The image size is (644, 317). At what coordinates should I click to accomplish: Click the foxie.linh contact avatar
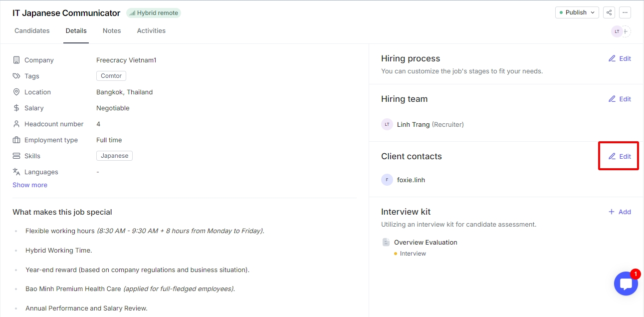pos(387,180)
